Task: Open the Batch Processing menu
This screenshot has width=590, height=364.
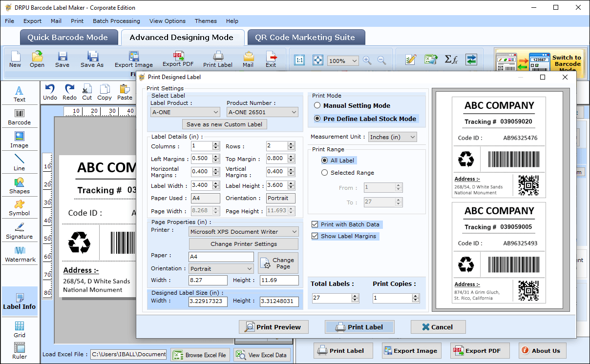Action: pyautogui.click(x=116, y=21)
